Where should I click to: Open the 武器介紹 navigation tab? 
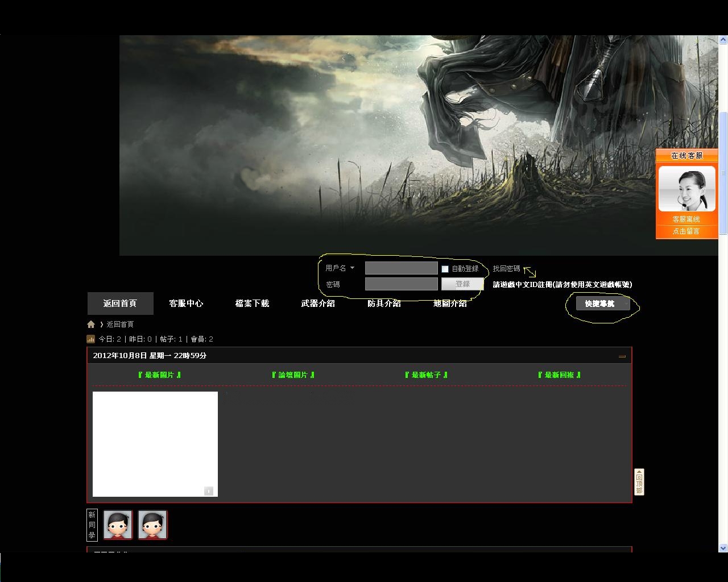click(318, 304)
